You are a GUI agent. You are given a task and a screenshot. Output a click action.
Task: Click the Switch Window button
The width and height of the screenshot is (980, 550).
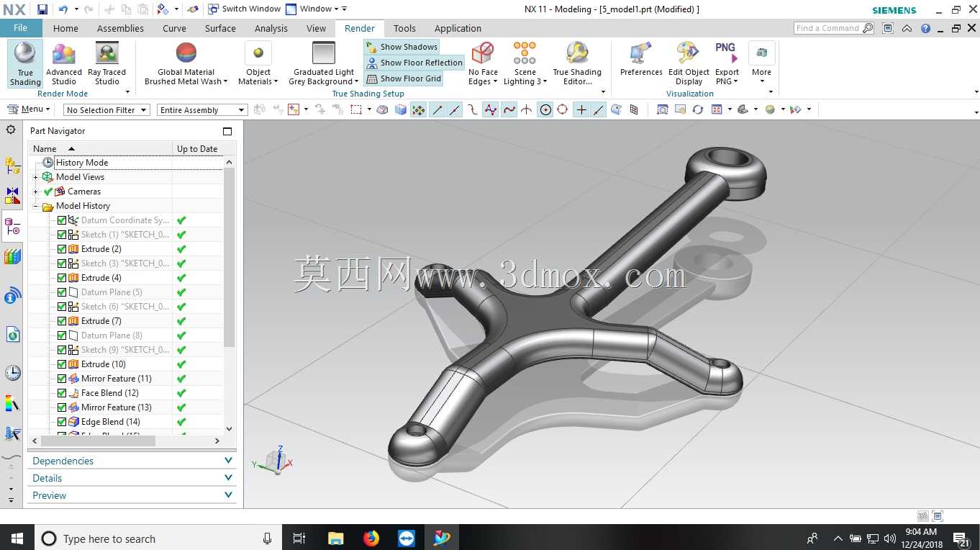pos(244,9)
